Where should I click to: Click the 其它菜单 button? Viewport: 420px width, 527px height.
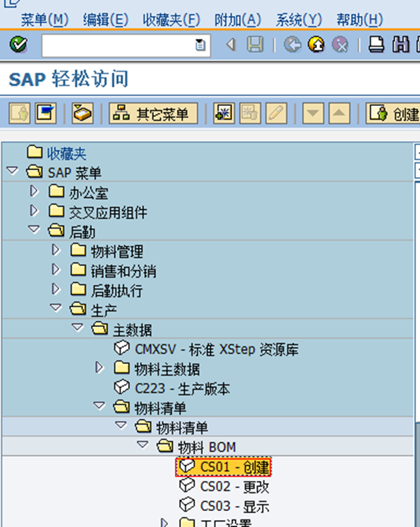click(x=153, y=113)
